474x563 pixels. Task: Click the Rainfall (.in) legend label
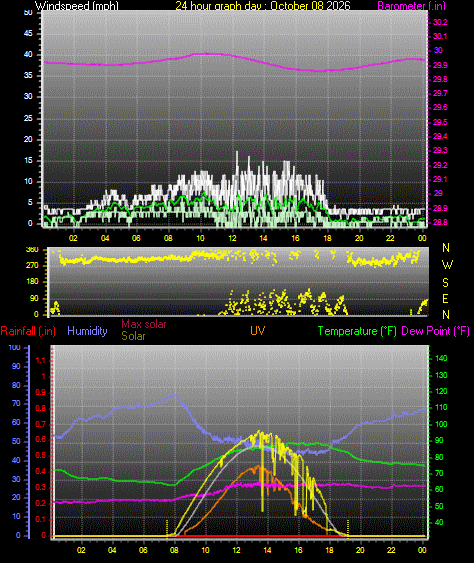coord(28,331)
